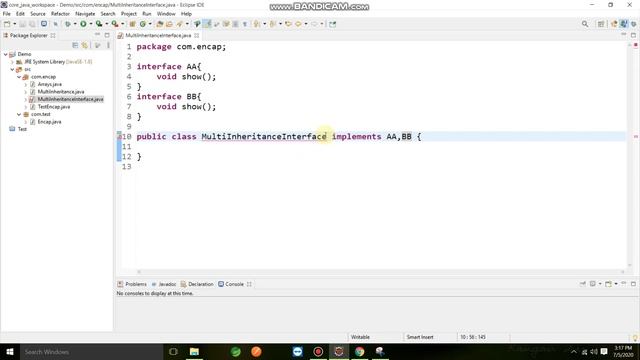Click the Coverage run toolbar icon
Image resolution: width=640 pixels, height=360 pixels.
pyautogui.click(x=99, y=24)
